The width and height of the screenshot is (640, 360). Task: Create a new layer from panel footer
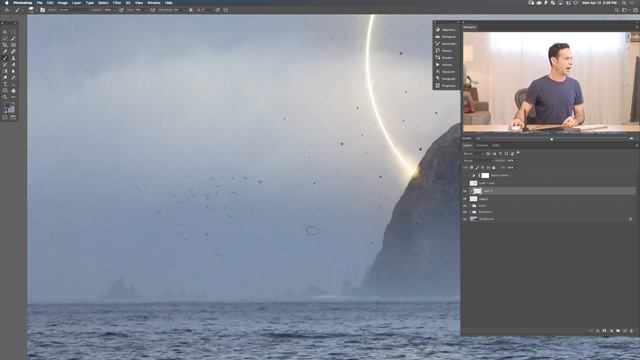[624, 331]
